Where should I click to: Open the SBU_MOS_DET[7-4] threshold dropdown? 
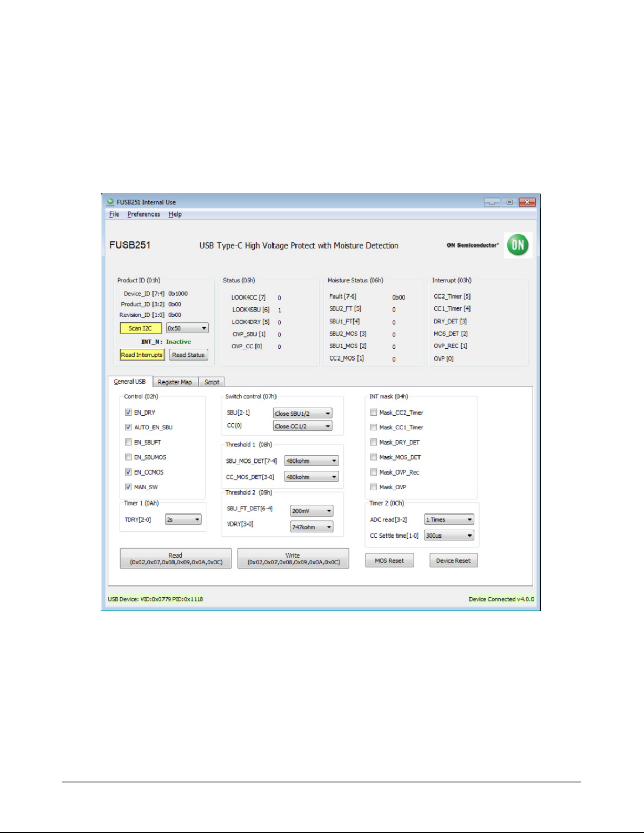311,461
